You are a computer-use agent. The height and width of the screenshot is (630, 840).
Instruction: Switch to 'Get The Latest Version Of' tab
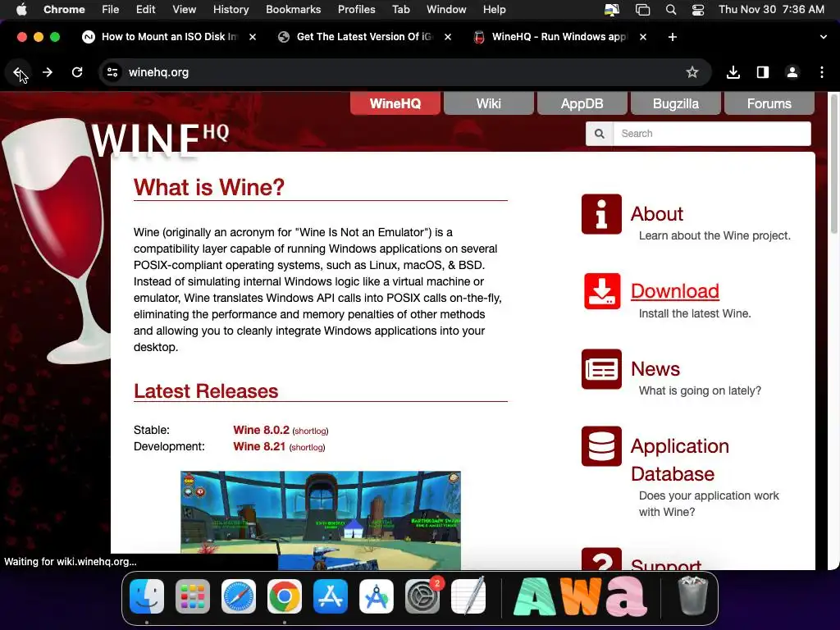point(364,37)
